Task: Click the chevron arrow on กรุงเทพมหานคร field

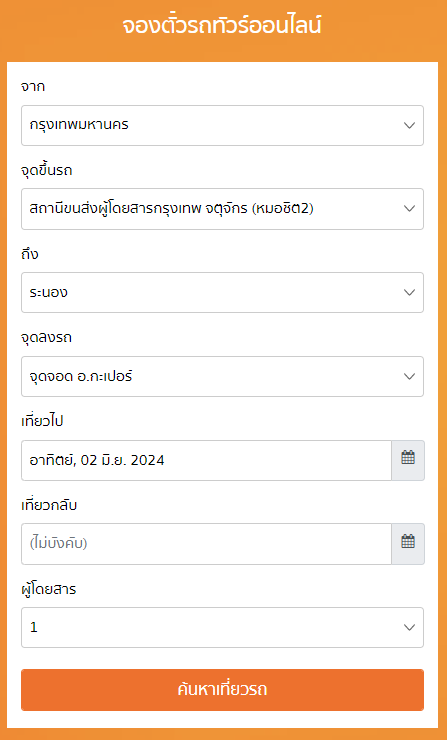Action: pos(409,126)
